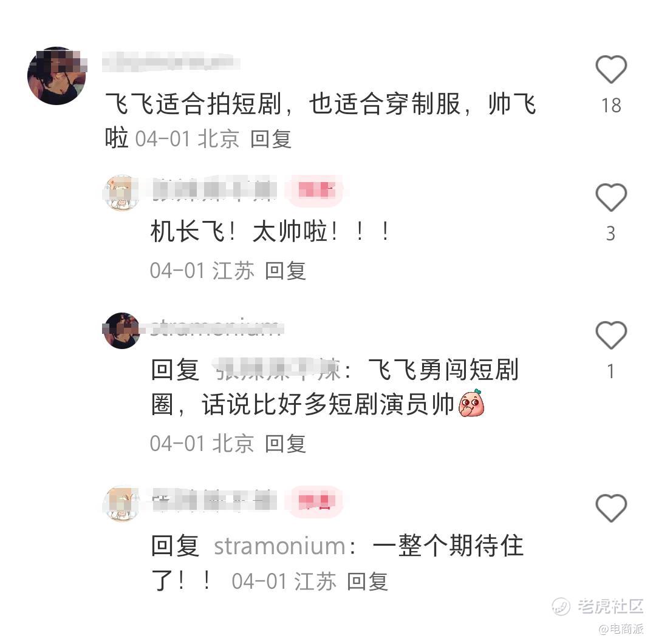Open the mentioned stramonium username link
Screen dimensions: 656x644
[x=280, y=546]
